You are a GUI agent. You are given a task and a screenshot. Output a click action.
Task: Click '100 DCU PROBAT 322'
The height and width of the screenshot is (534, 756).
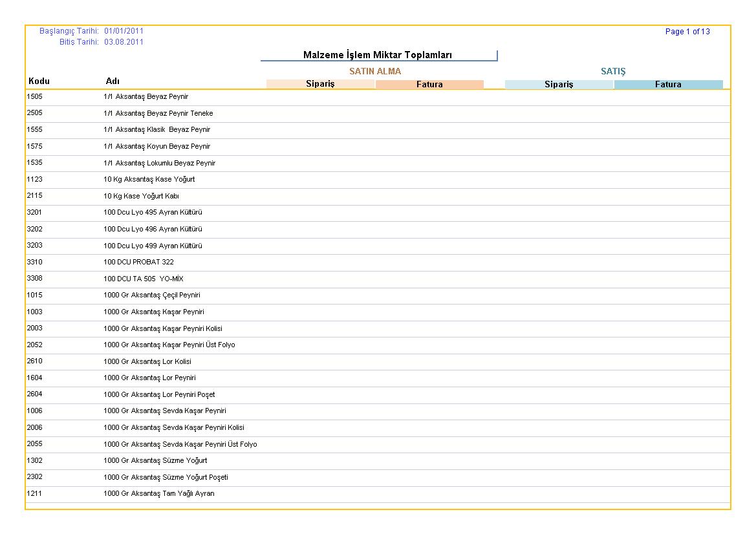(138, 262)
